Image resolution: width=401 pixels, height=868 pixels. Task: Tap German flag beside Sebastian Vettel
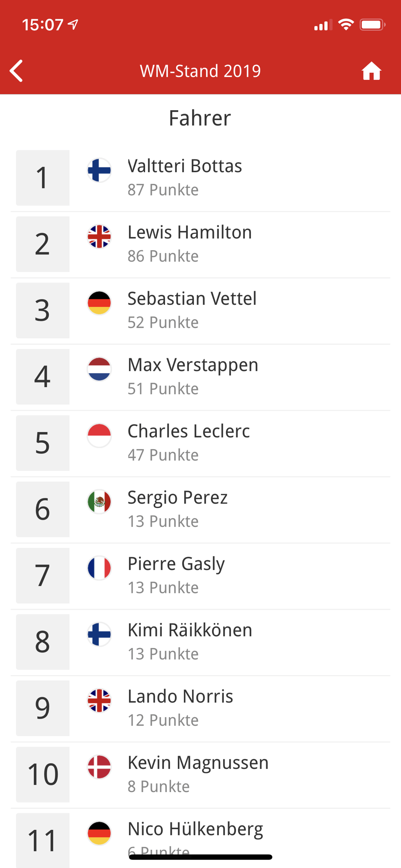point(99,303)
